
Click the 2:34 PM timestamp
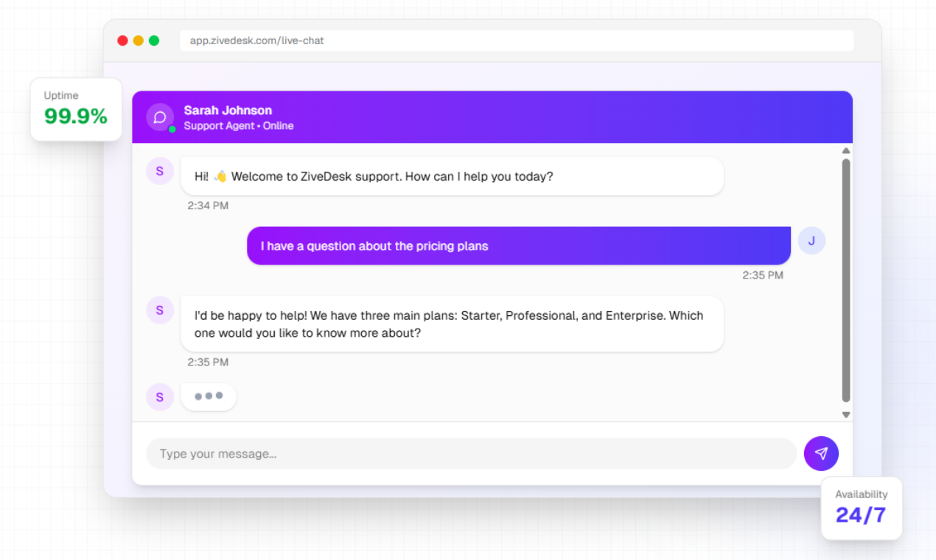208,206
